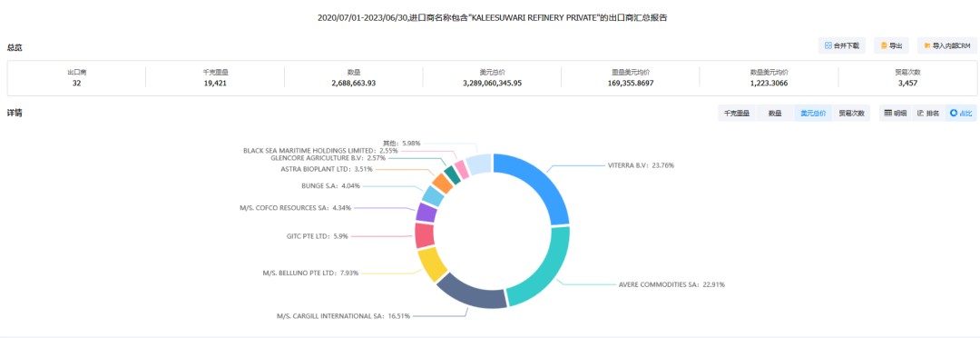
Task: Click the 合并下载 merge download button
Action: (x=842, y=45)
